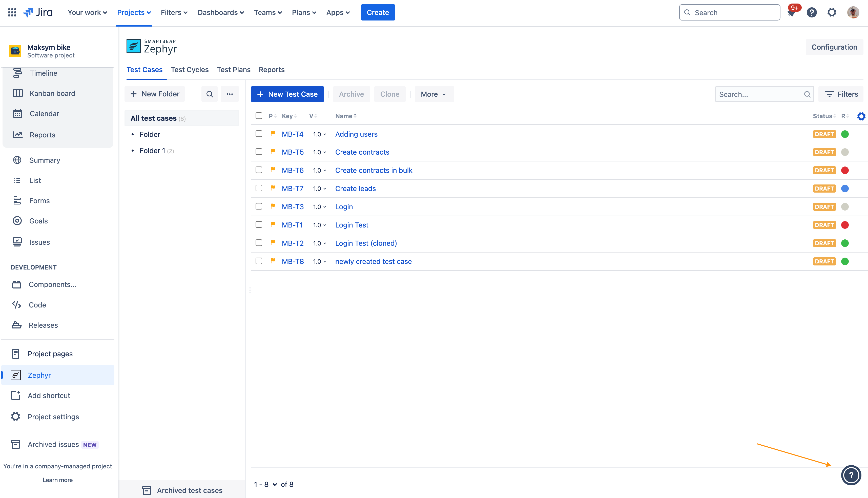Image resolution: width=868 pixels, height=498 pixels.
Task: Tick the checkbox next to MB-T8
Action: pos(259,261)
